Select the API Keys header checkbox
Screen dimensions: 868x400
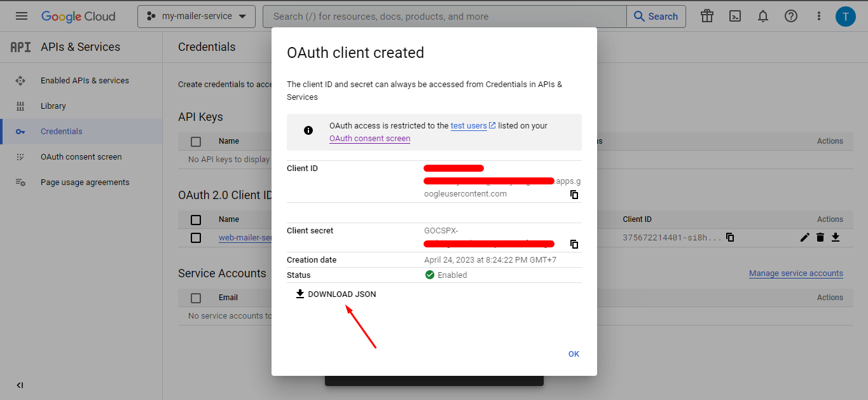point(195,141)
